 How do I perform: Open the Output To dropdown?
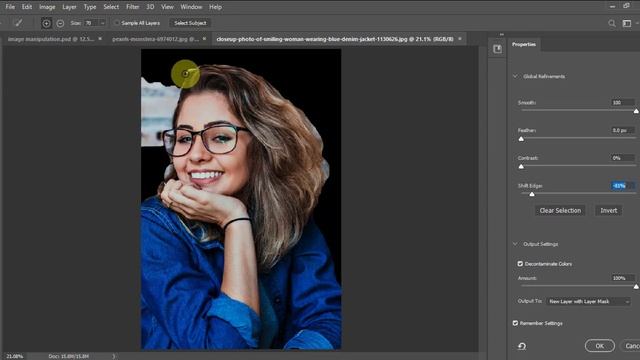588,301
